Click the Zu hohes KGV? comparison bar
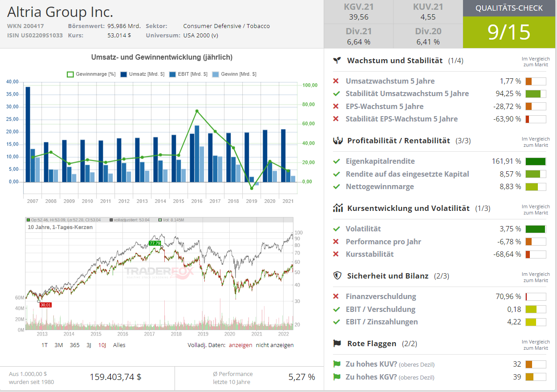557x392 pixels. coord(536,377)
